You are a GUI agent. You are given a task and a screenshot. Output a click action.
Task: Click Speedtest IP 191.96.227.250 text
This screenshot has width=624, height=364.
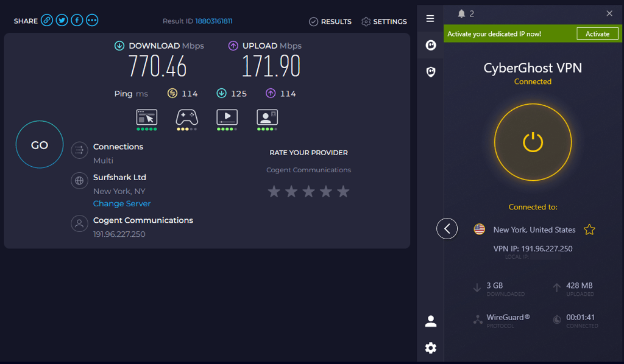pos(119,234)
